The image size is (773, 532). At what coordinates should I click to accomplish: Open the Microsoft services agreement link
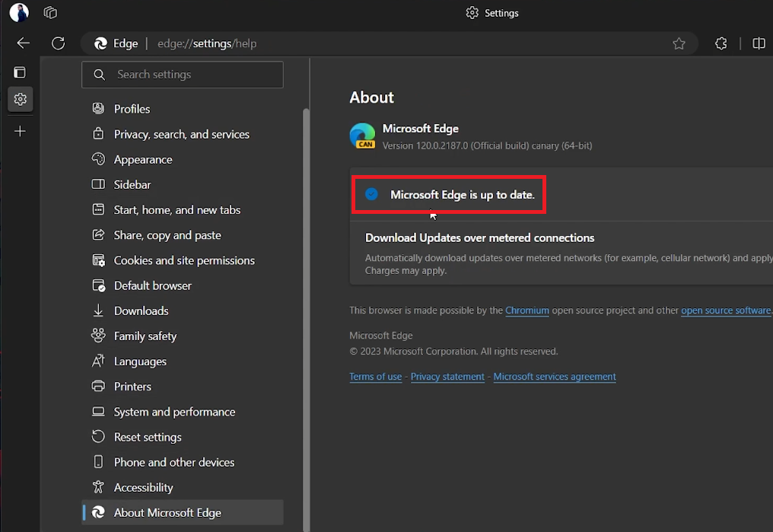coord(555,377)
